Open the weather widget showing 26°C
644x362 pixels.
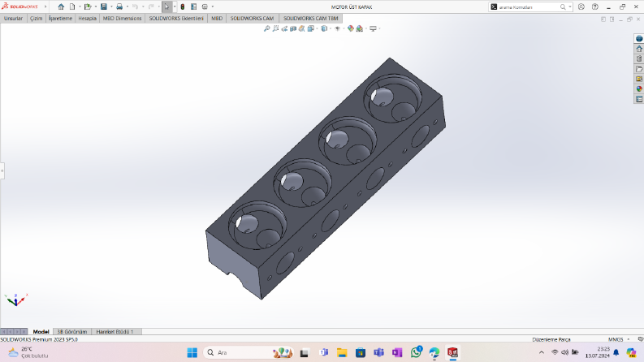[28, 352]
